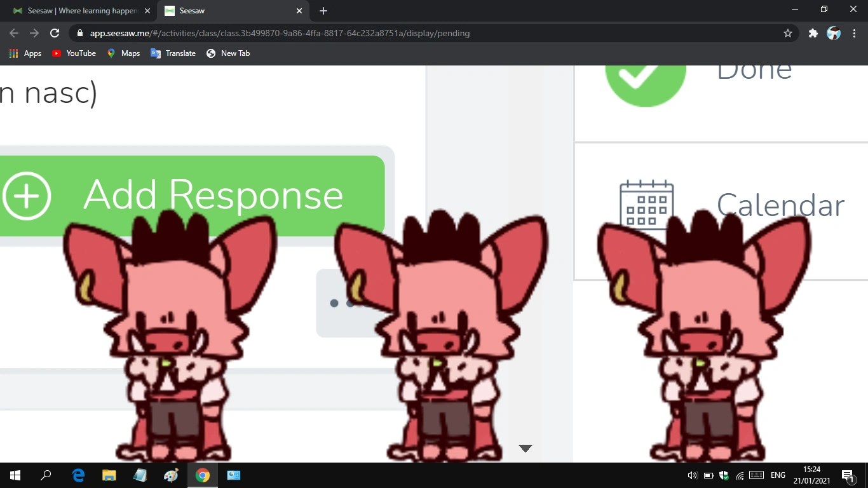Open the Chrome profile avatar
The width and height of the screenshot is (868, 488).
[834, 33]
